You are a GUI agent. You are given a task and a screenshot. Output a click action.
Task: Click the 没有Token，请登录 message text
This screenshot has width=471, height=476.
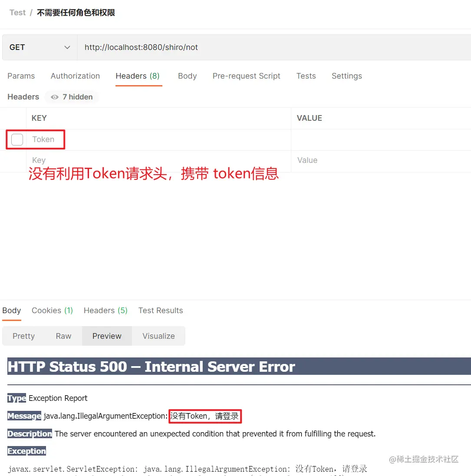coord(204,416)
